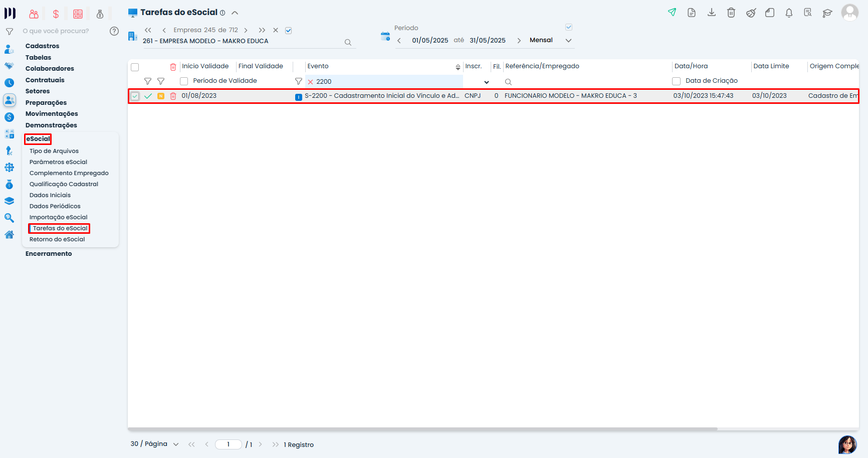
Task: Open the Cadastros menu
Action: [x=43, y=46]
